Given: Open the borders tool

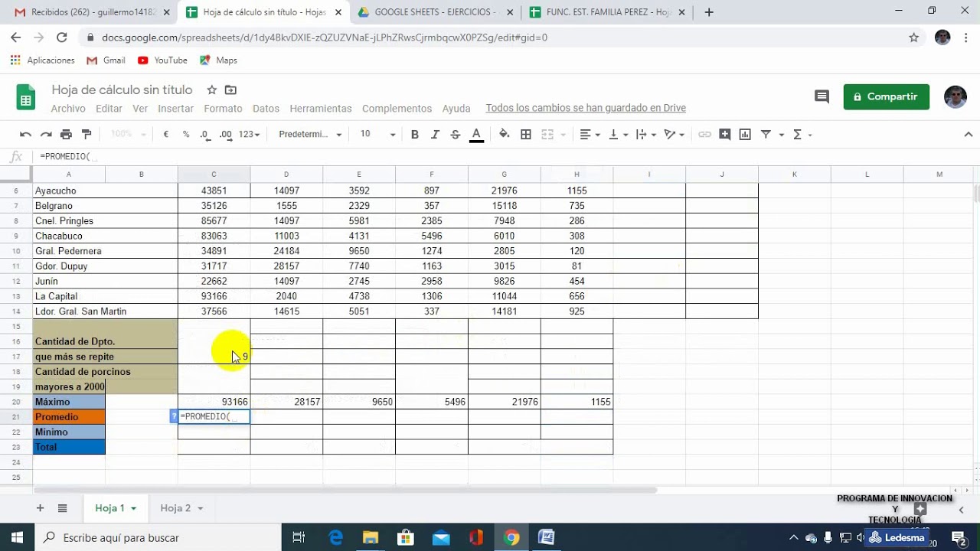Looking at the screenshot, I should click(526, 135).
